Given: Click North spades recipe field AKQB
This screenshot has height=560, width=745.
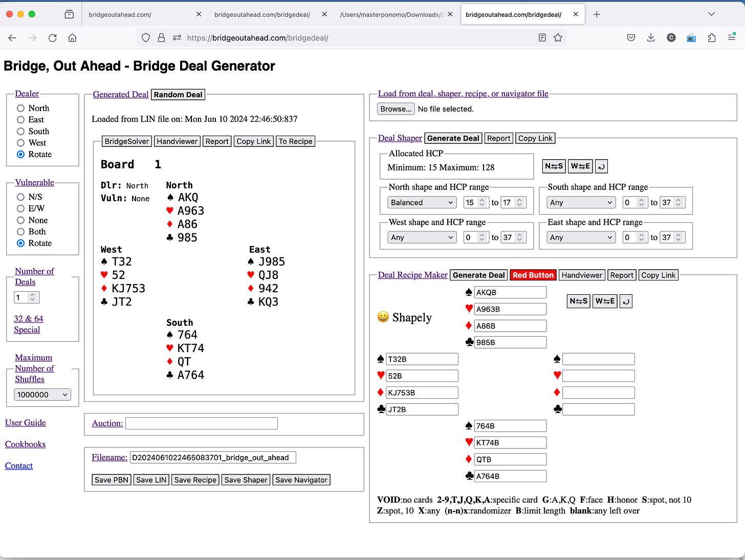Looking at the screenshot, I should coord(510,292).
